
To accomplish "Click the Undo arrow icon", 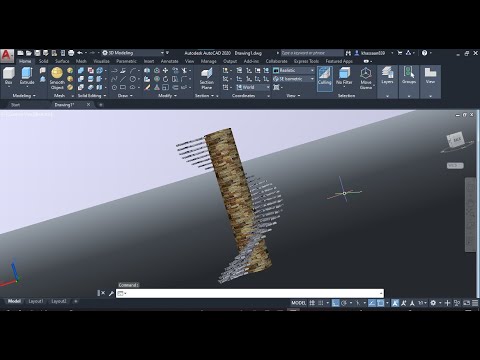I will click(x=80, y=53).
